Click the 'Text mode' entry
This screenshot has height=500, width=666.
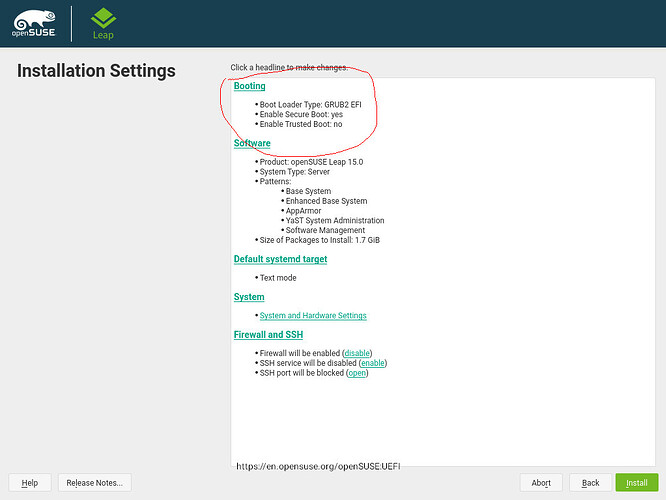pyautogui.click(x=278, y=278)
